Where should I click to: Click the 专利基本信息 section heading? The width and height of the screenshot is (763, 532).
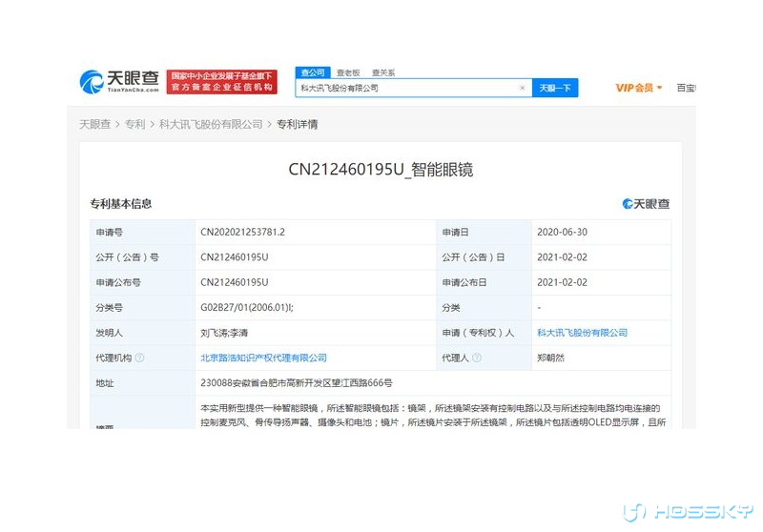coord(121,204)
